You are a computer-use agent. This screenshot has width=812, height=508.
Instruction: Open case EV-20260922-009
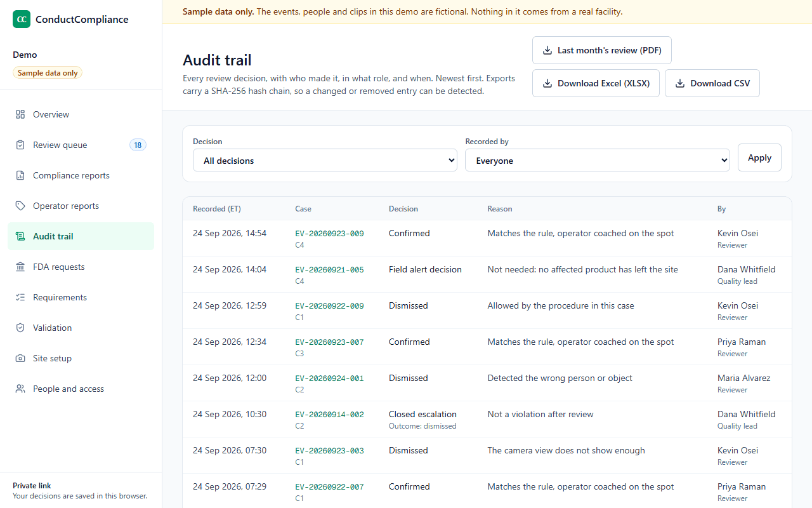pyautogui.click(x=329, y=306)
